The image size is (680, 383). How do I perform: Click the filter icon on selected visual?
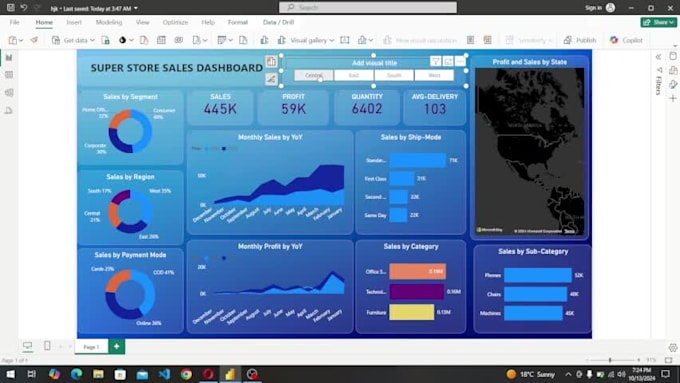pyautogui.click(x=435, y=62)
